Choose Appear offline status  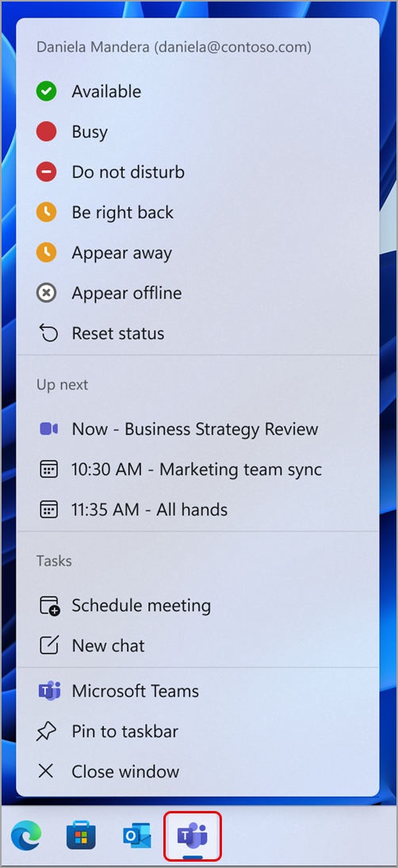[198, 293]
